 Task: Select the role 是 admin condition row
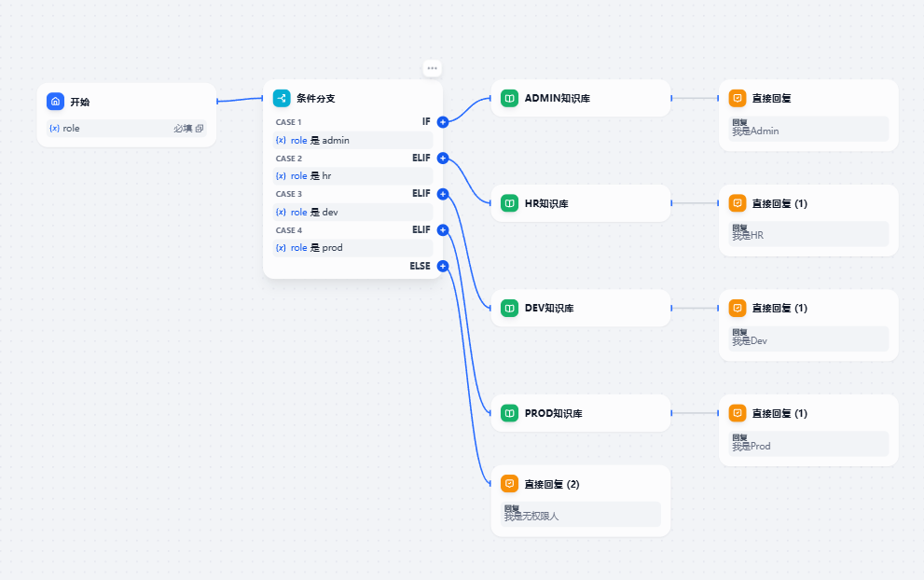coord(352,140)
